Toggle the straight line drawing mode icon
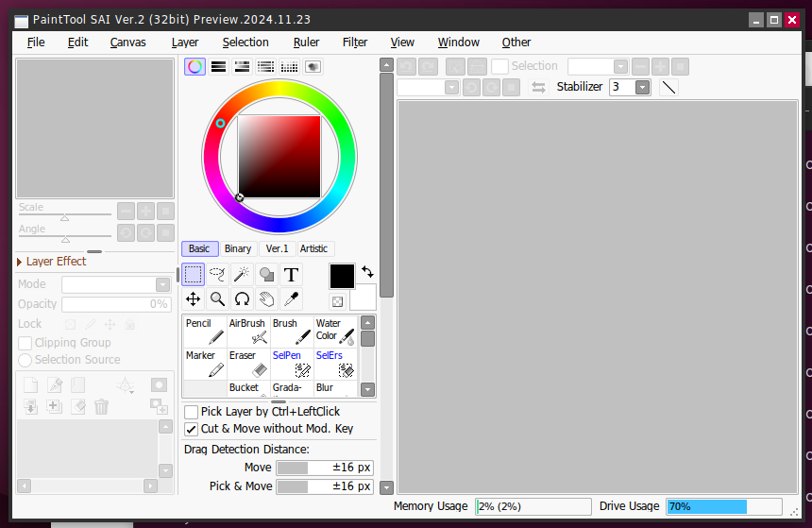Viewport: 812px width, 528px height. (x=668, y=87)
